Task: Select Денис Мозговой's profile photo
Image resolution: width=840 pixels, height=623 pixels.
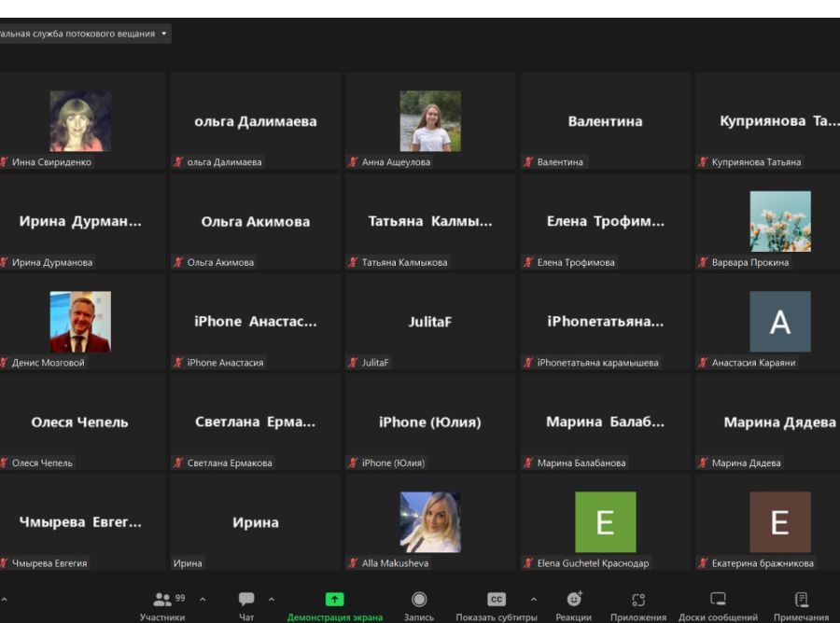Action: [x=80, y=322]
